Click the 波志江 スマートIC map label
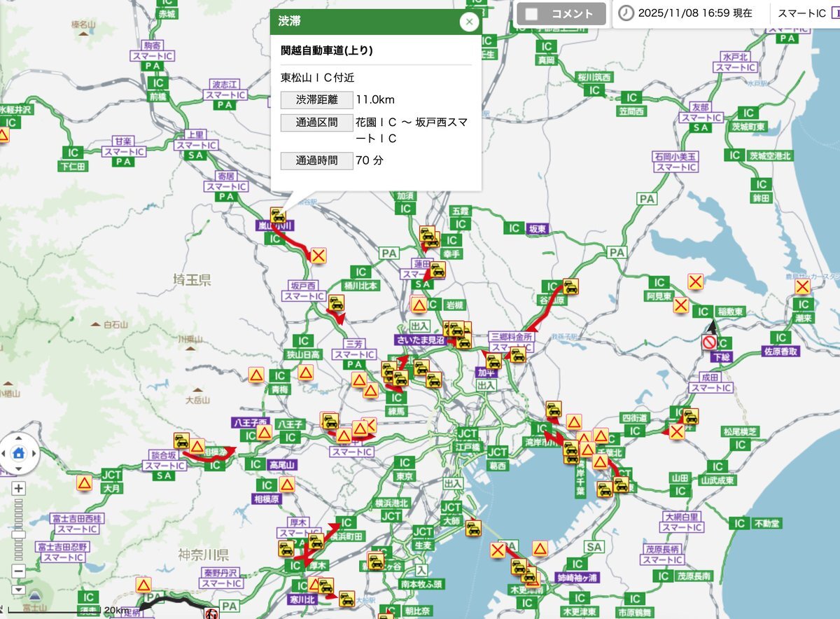840x619 pixels. click(225, 88)
